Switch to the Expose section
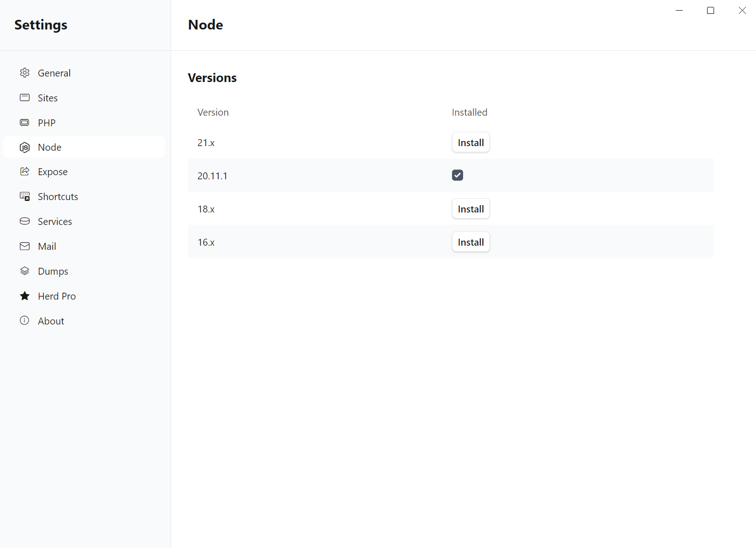756x548 pixels. coord(52,171)
